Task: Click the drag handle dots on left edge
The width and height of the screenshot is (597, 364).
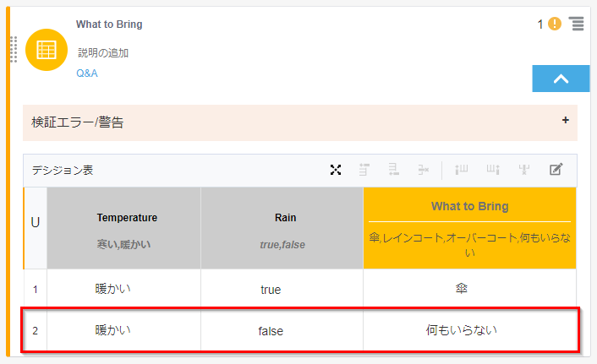Action: 14,50
